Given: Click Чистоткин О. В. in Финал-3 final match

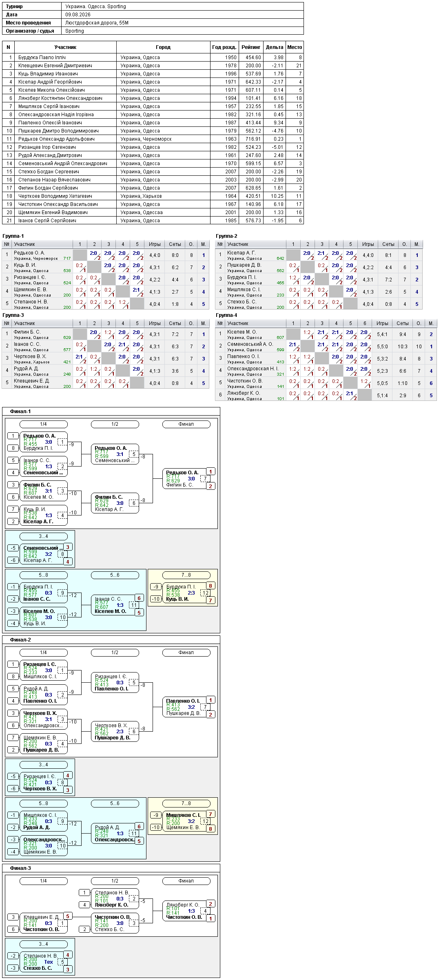Looking at the screenshot, I should coord(184,917).
